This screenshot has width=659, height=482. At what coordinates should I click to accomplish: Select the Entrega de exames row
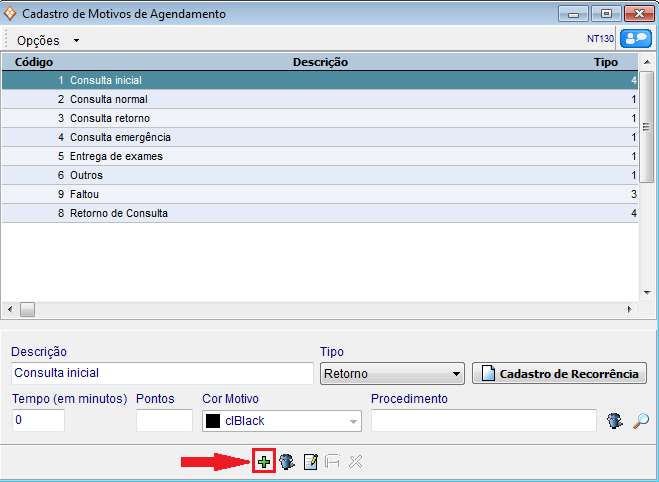(x=116, y=156)
